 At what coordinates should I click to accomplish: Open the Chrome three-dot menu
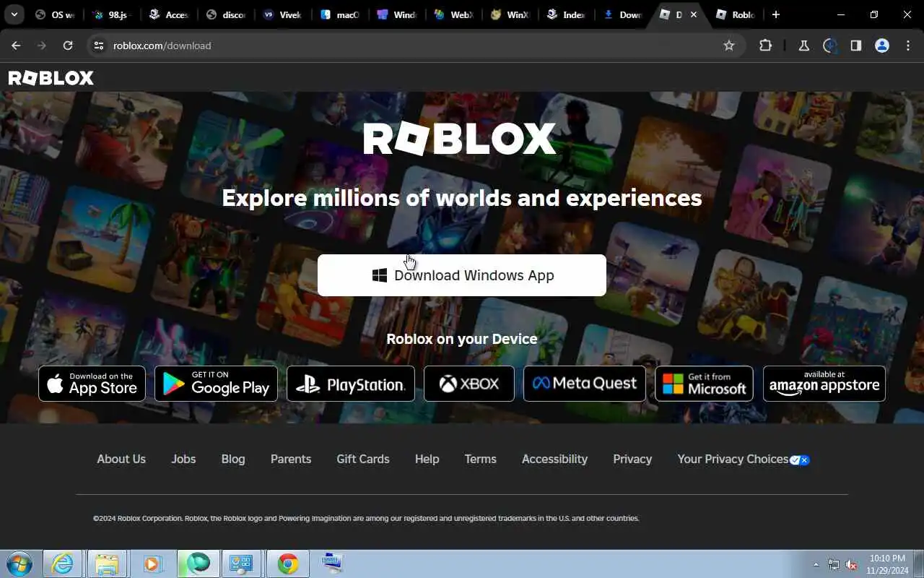[908, 46]
